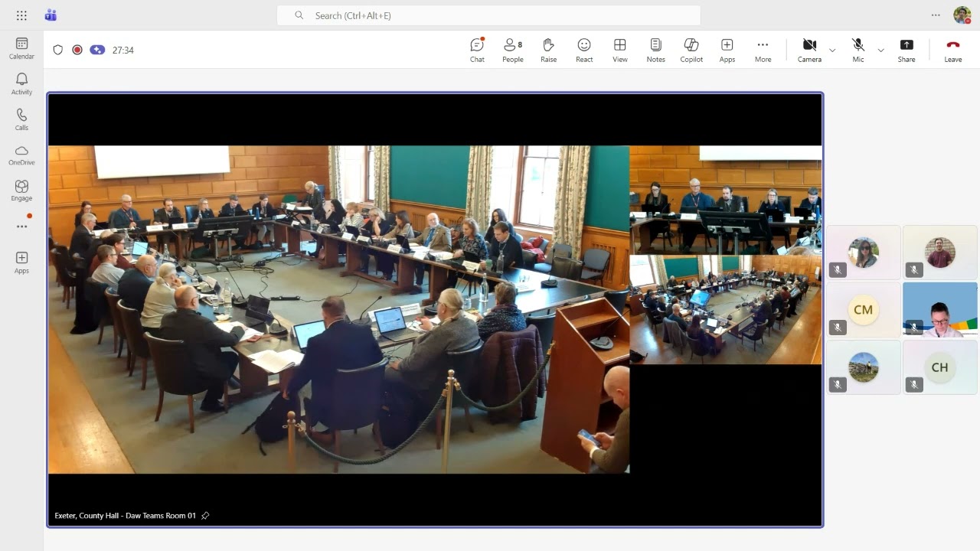This screenshot has width=980, height=551.
Task: Unpin the Exeter County Hall video
Action: (x=205, y=516)
